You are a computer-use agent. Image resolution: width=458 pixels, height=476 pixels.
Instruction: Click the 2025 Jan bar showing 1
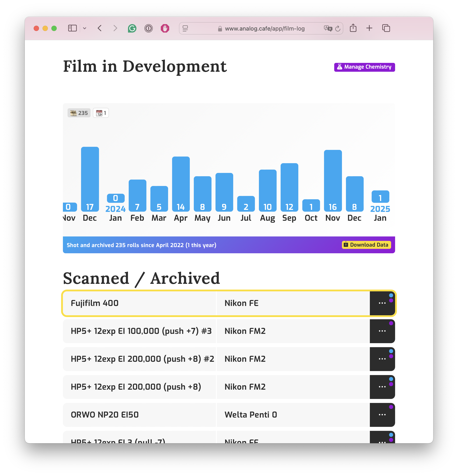tap(380, 196)
